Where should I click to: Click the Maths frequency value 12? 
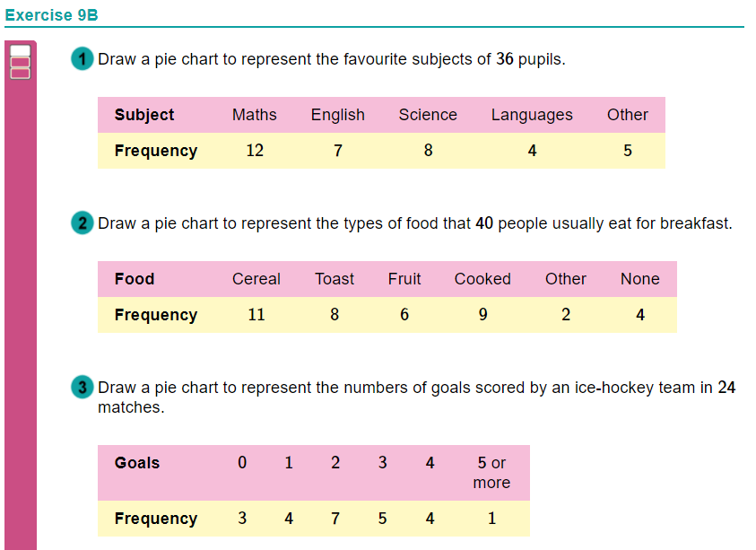(x=255, y=151)
